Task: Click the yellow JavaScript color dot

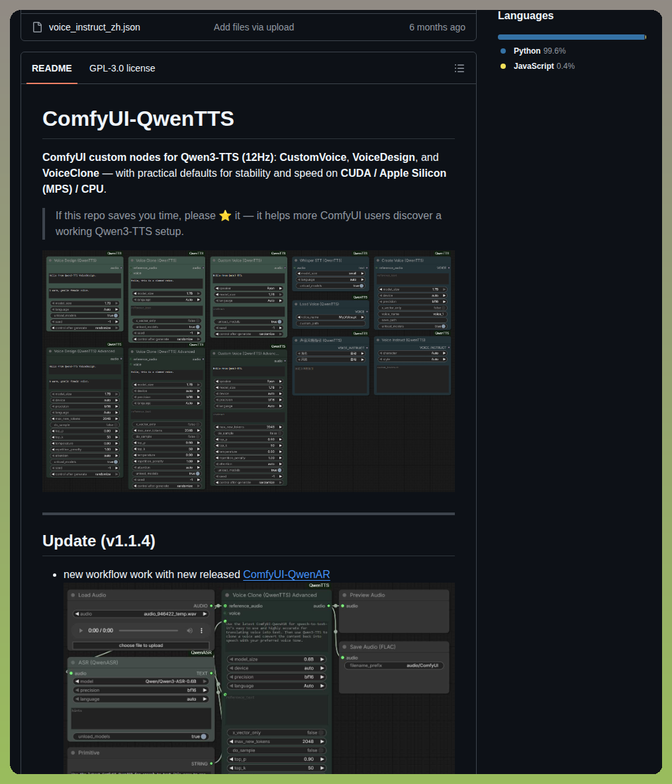Action: [503, 66]
